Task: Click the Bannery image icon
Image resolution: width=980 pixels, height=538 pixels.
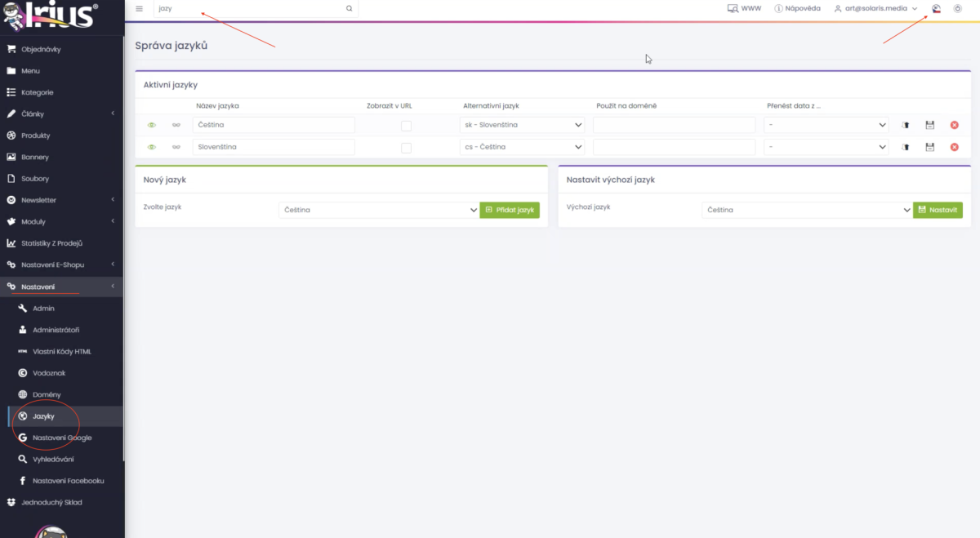Action: click(11, 157)
